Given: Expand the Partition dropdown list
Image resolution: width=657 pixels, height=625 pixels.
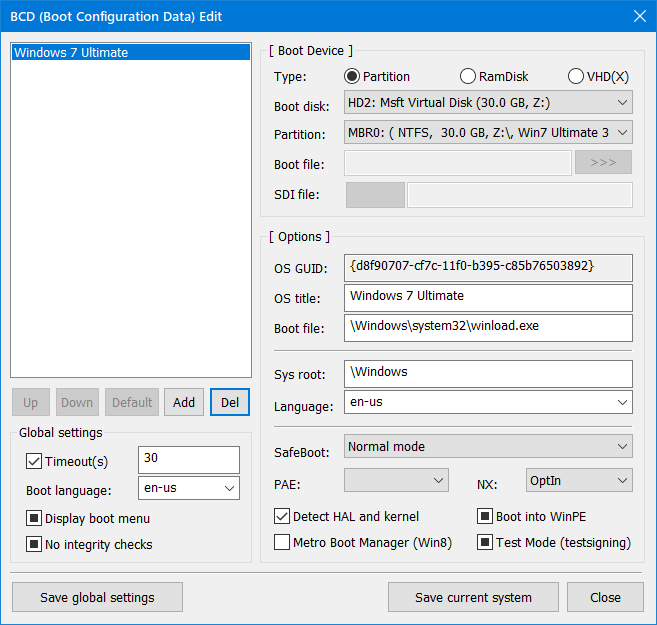Looking at the screenshot, I should [x=488, y=133].
